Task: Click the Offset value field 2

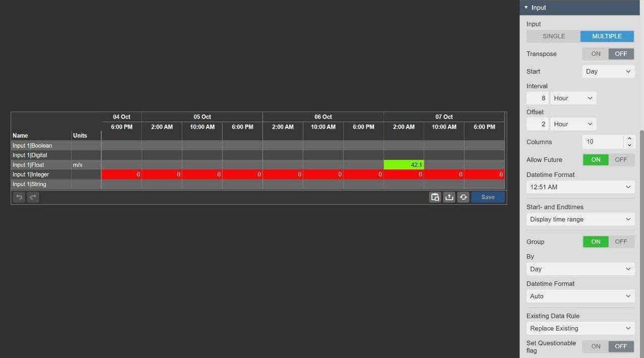Action: point(538,124)
